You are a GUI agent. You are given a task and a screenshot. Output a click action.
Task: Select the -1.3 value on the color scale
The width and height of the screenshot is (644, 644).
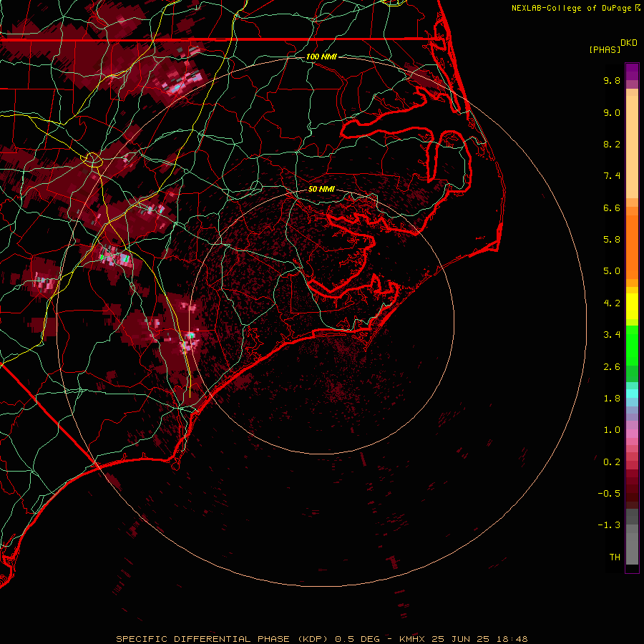click(609, 525)
